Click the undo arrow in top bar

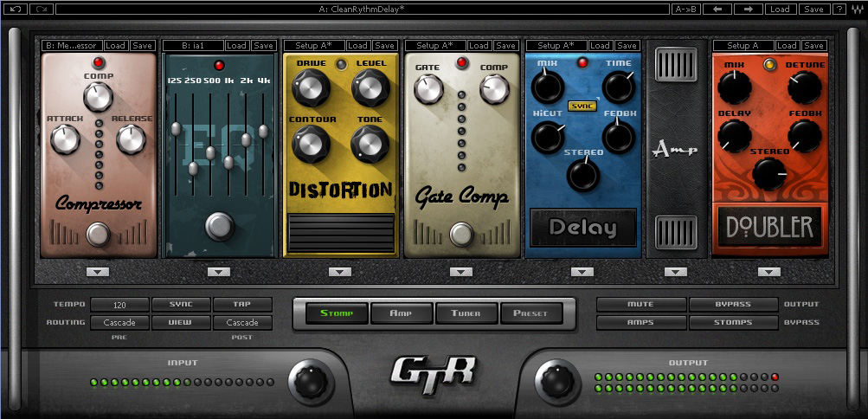pos(16,9)
